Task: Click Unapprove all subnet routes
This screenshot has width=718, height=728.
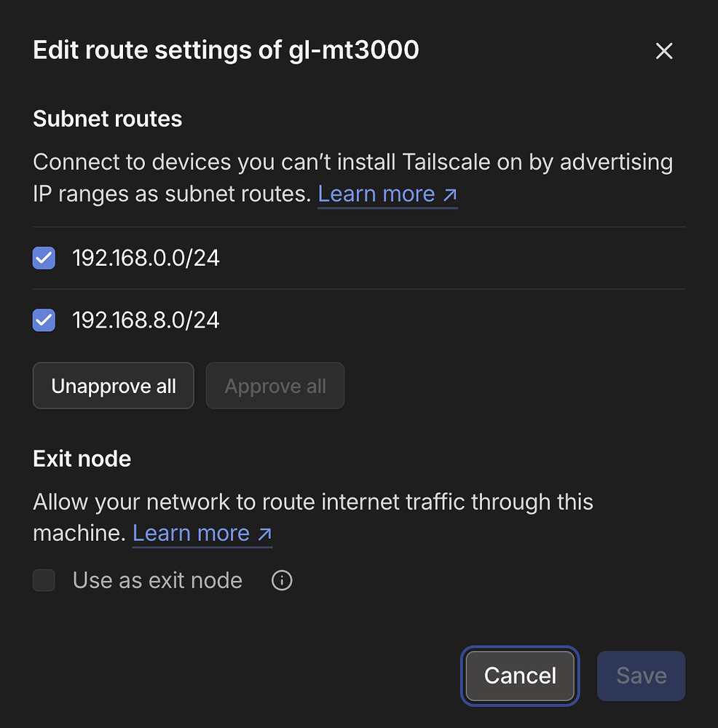Action: pos(113,385)
